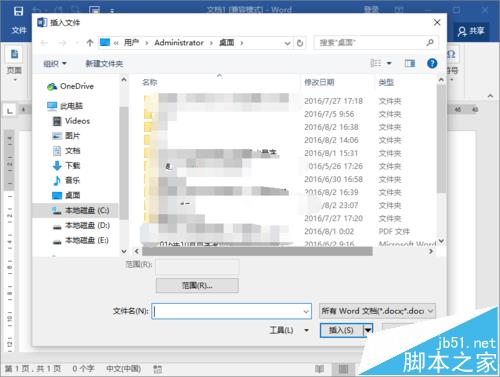Expand the view options dropdown arrow
500x377 pixels.
(x=389, y=63)
